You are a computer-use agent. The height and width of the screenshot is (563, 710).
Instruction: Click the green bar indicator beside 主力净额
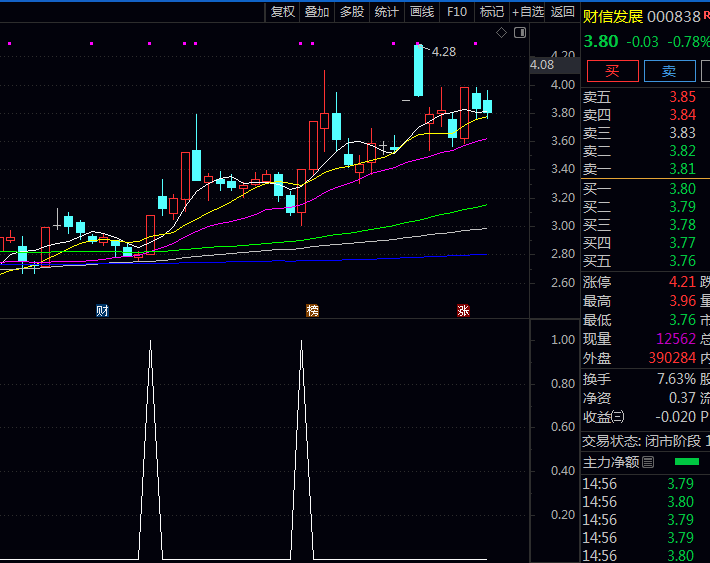(x=687, y=462)
